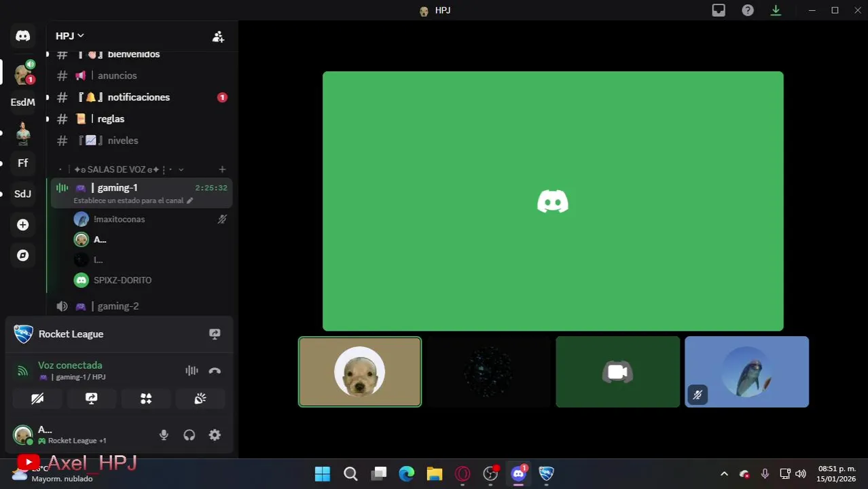The height and width of the screenshot is (489, 868).
Task: Deafen with headphones icon
Action: [x=189, y=435]
